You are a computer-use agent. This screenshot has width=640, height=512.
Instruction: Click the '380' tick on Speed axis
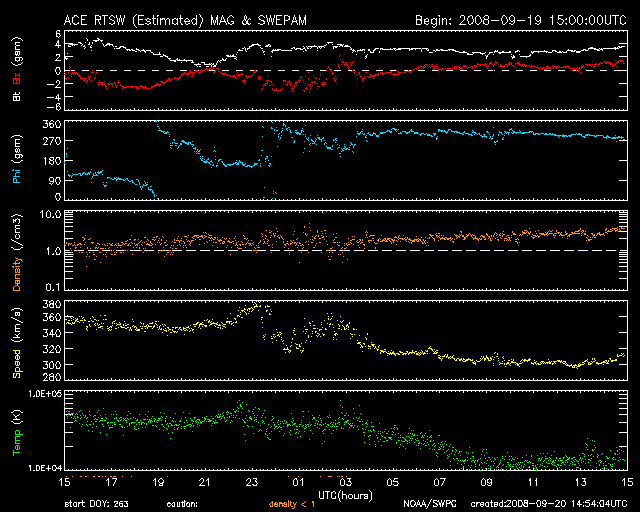click(x=51, y=304)
